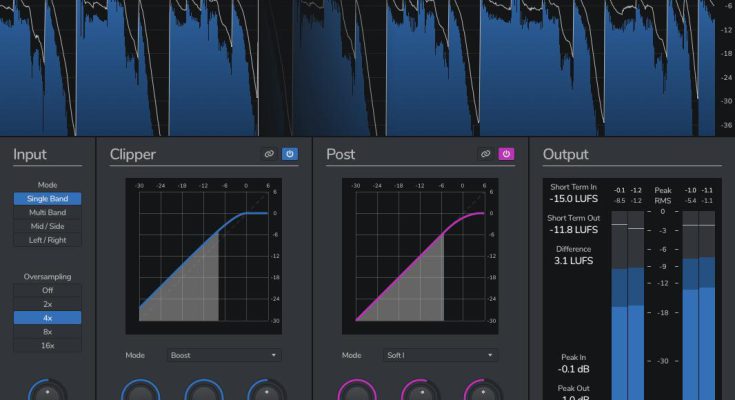The height and width of the screenshot is (400, 735).
Task: Set oversampling to 8x
Action: (47, 332)
